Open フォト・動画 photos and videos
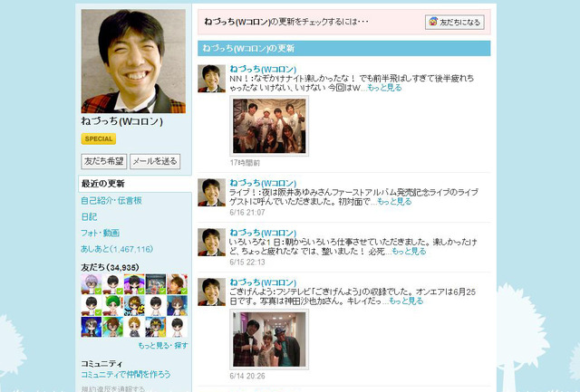Viewport: 580px width, 392px height. 100,233
